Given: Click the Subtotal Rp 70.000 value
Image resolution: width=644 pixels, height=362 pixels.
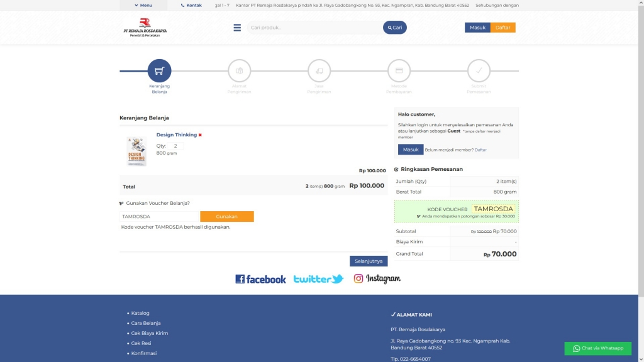Looking at the screenshot, I should (x=505, y=231).
